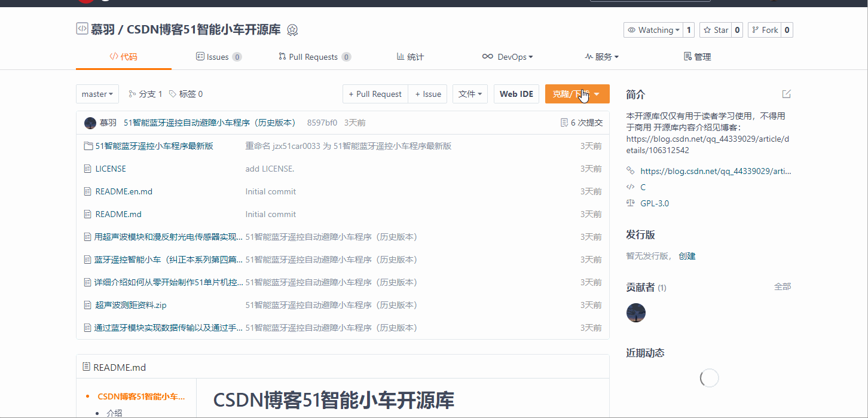The image size is (868, 418).
Task: Open the 文件 dropdown
Action: [470, 94]
